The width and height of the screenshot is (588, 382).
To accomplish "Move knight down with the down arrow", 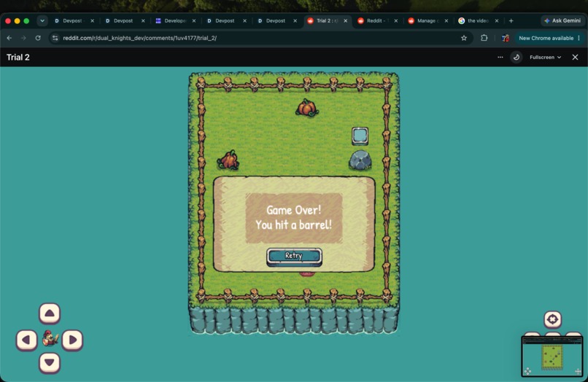I will click(x=50, y=363).
